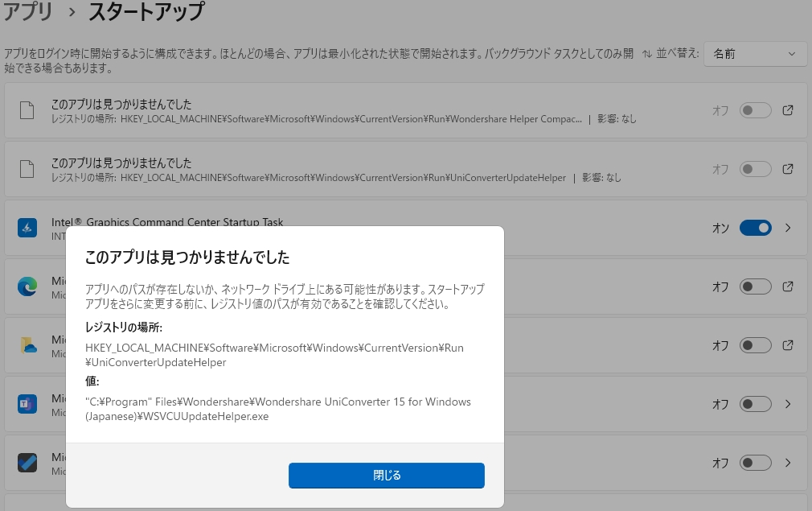This screenshot has width=812, height=511.
Task: Click the Intel Graphics Command Center app icon
Action: pyautogui.click(x=27, y=228)
